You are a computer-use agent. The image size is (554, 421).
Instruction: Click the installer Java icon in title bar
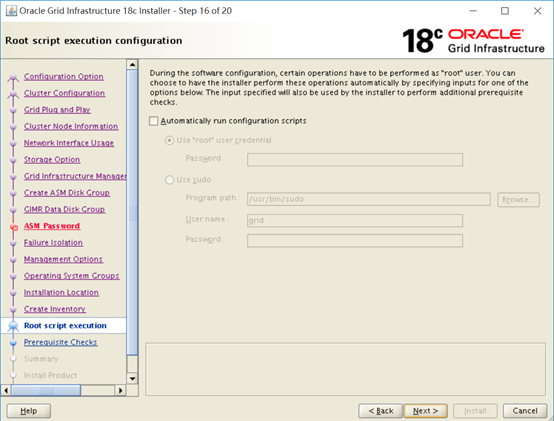coord(11,11)
